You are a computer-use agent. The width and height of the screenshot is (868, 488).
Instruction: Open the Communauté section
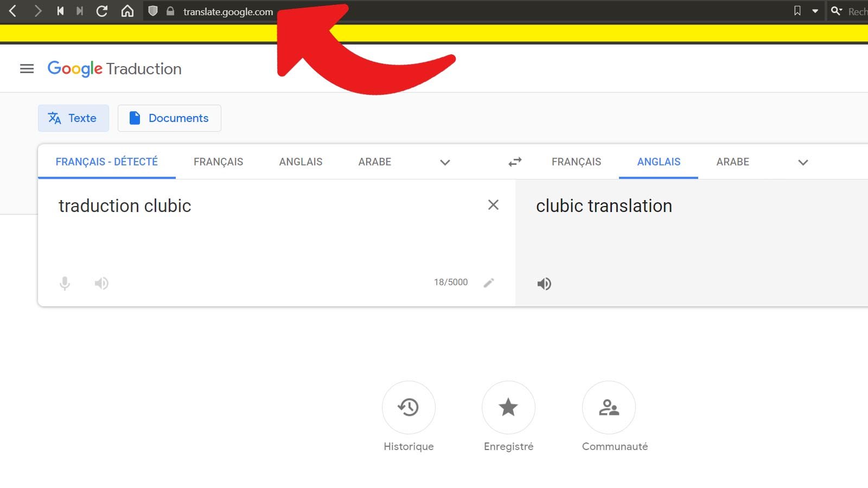pyautogui.click(x=609, y=407)
